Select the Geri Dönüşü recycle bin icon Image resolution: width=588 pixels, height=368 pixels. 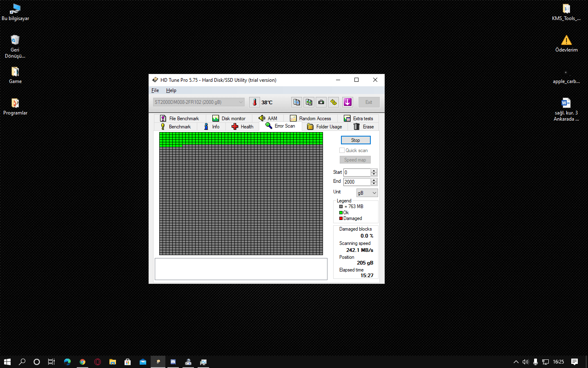pyautogui.click(x=15, y=47)
